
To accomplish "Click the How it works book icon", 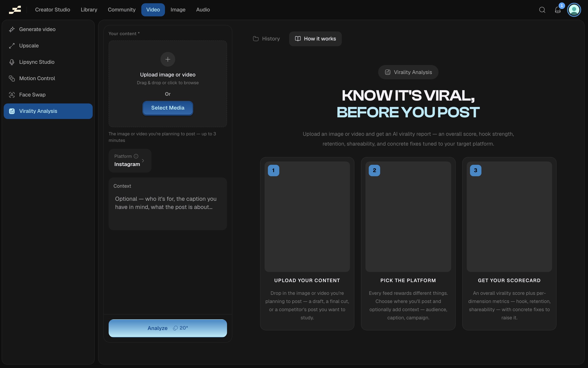I will point(298,39).
